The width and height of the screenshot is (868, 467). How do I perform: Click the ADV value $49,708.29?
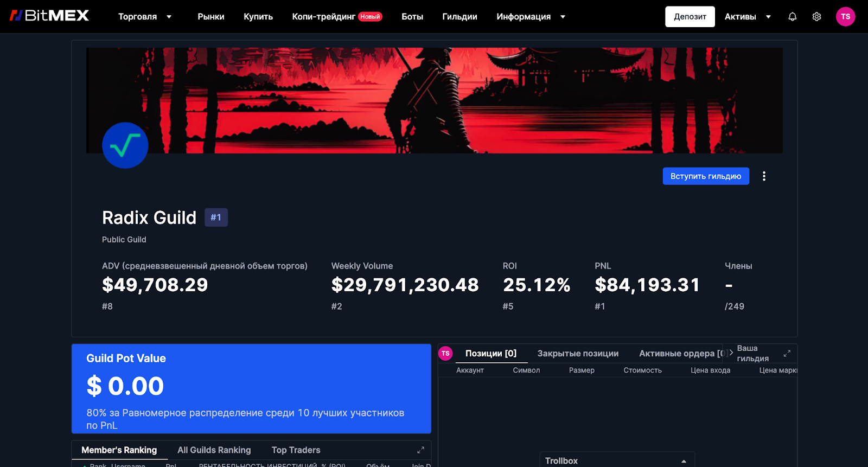(x=155, y=285)
